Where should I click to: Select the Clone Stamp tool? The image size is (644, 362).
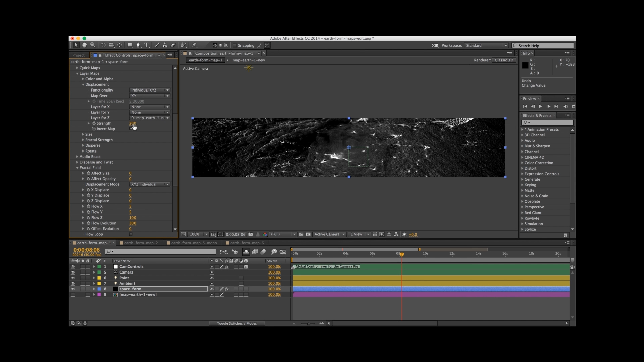coord(165,45)
